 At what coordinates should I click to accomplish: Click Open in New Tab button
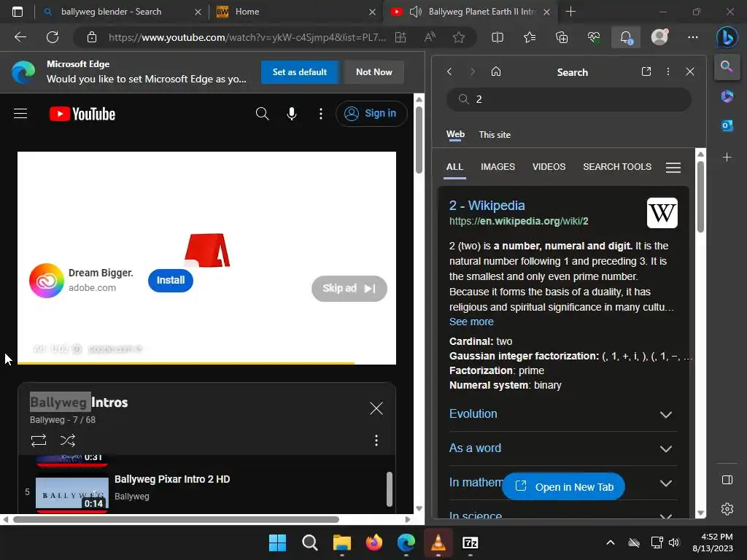[x=563, y=486]
